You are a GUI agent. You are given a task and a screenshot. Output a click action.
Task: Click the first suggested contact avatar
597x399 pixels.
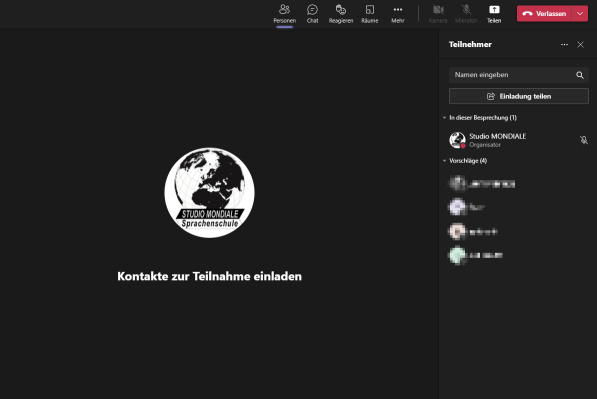[x=457, y=183]
